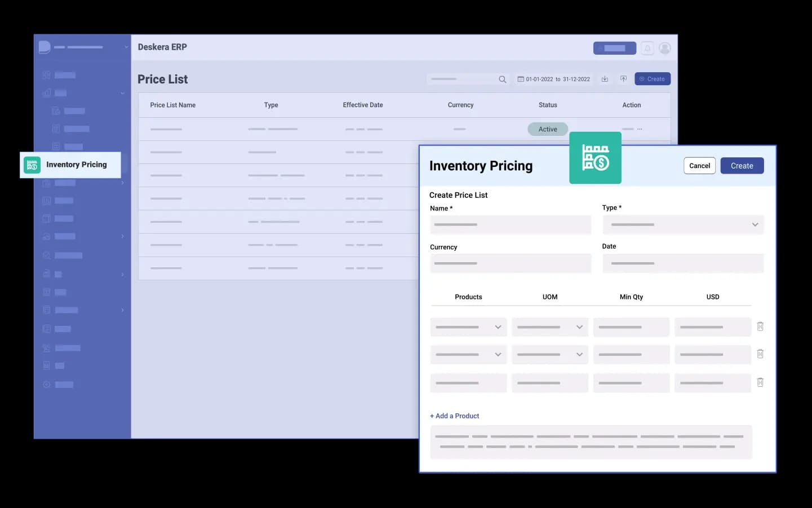812x508 pixels.
Task: Delete the first product row
Action: click(760, 326)
